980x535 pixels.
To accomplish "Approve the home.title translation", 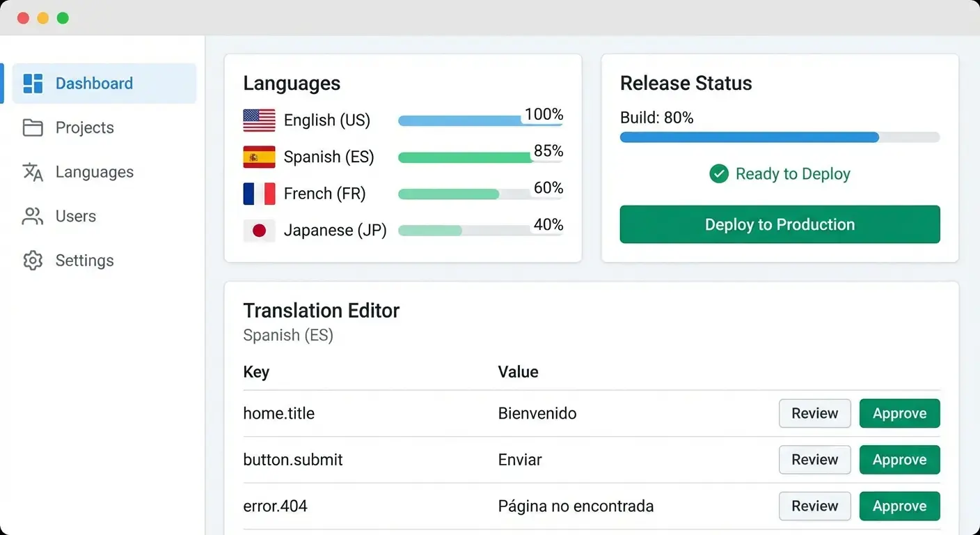I will tap(899, 413).
